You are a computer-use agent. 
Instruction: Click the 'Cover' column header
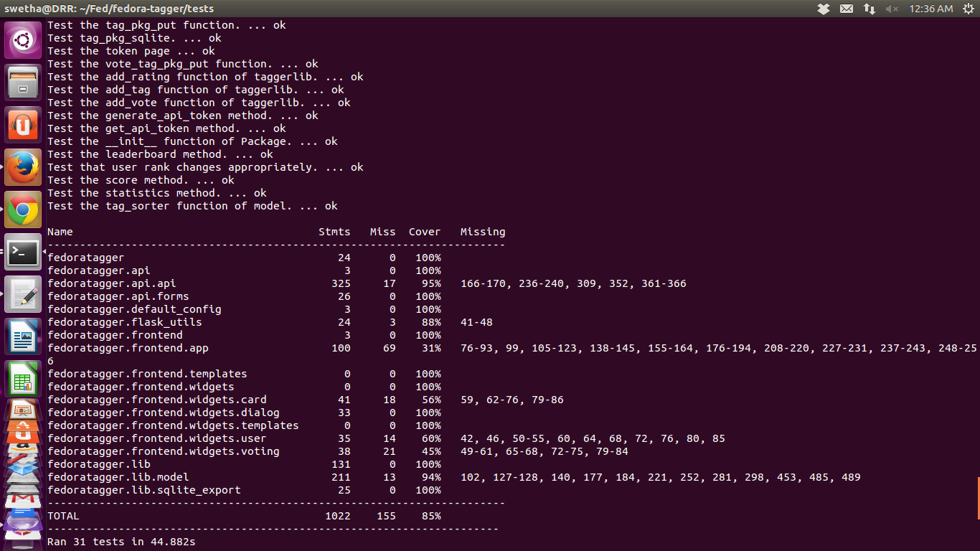click(x=425, y=232)
